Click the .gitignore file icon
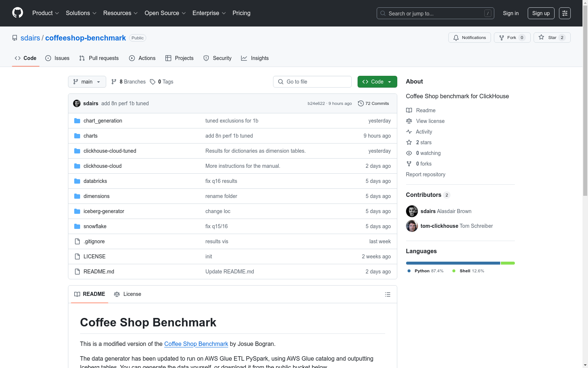 [77, 241]
